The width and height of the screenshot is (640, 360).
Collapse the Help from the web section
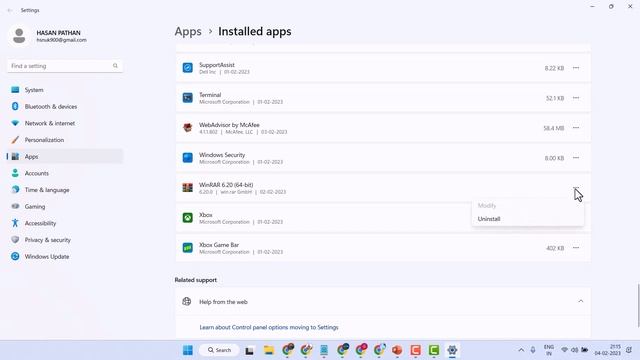click(580, 301)
